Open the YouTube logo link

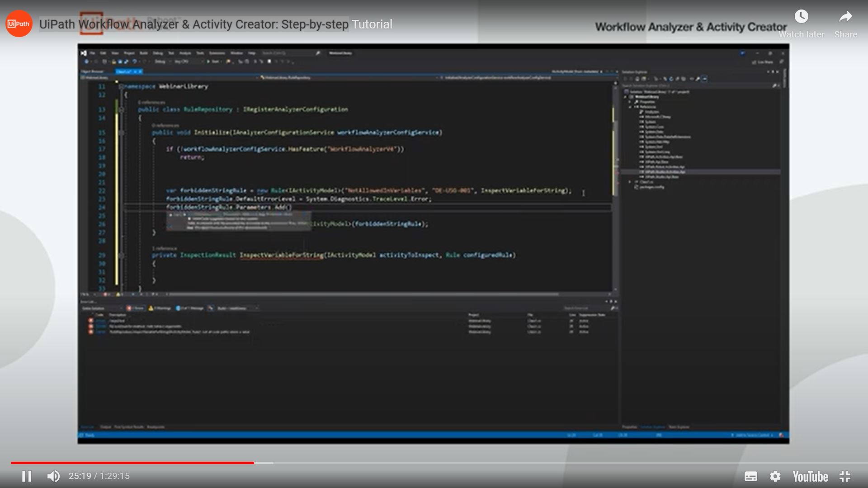[x=810, y=477]
